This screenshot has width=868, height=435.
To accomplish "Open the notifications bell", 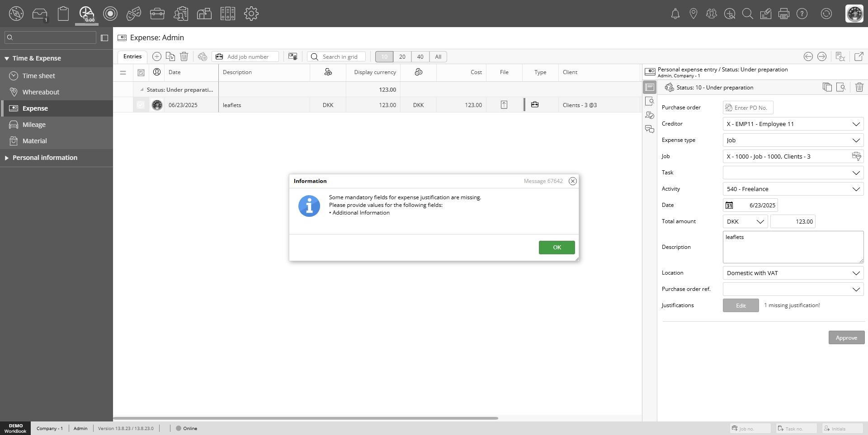I will [x=675, y=14].
